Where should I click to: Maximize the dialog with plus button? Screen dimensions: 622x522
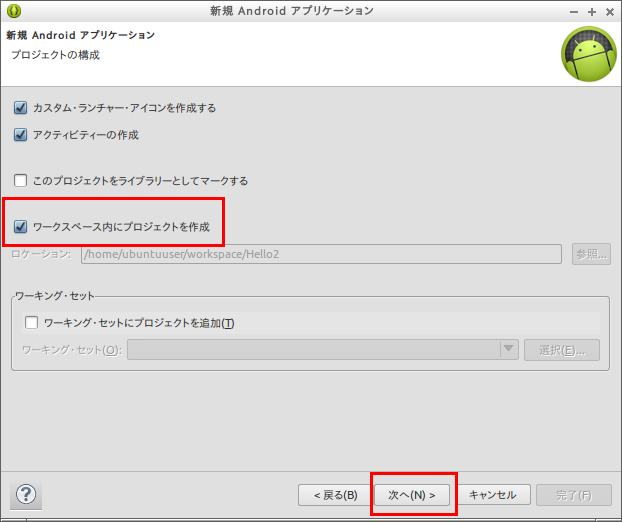coord(592,12)
